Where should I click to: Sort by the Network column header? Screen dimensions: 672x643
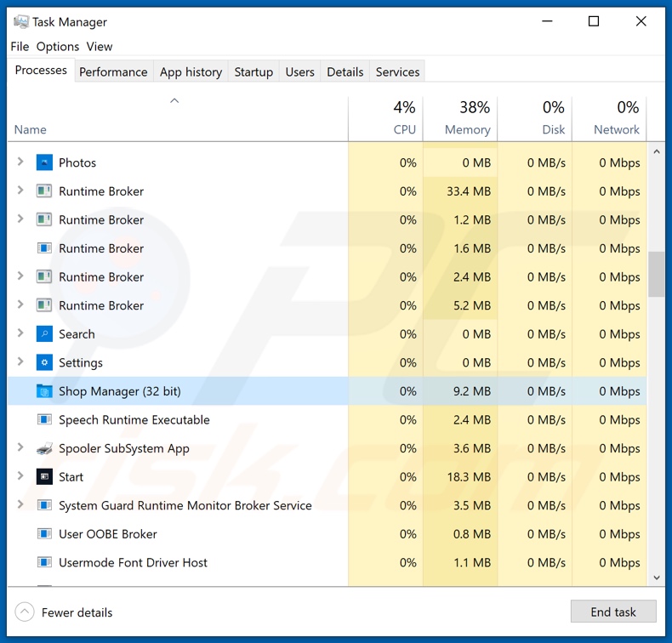pos(609,119)
